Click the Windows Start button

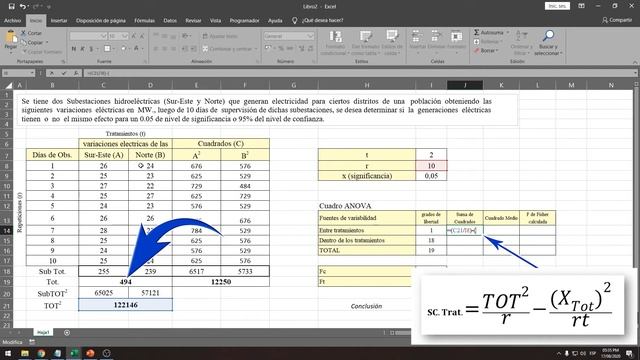pos(8,353)
